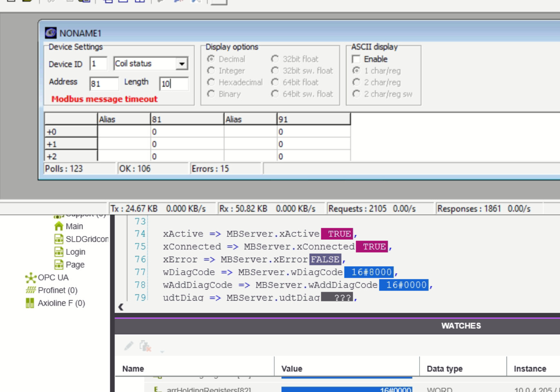Click the Profinet node icon

point(31,290)
